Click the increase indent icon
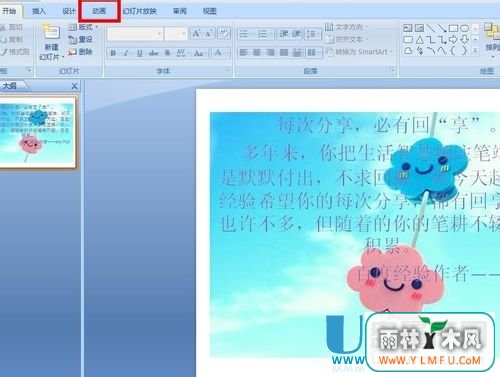 click(x=296, y=34)
